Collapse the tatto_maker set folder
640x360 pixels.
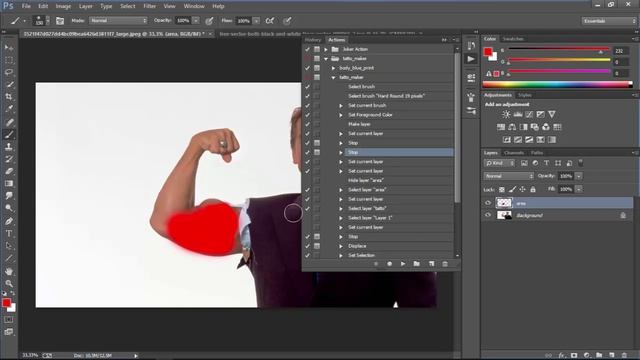pos(326,59)
